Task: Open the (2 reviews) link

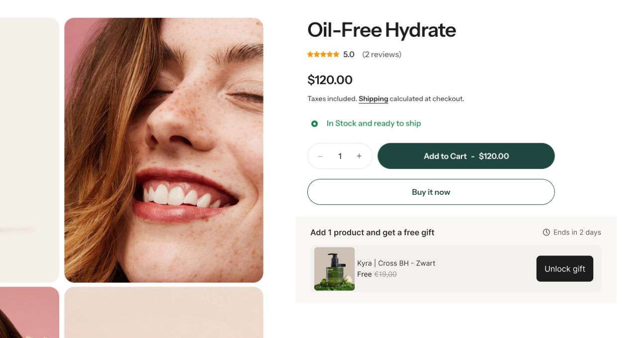Action: click(x=381, y=55)
